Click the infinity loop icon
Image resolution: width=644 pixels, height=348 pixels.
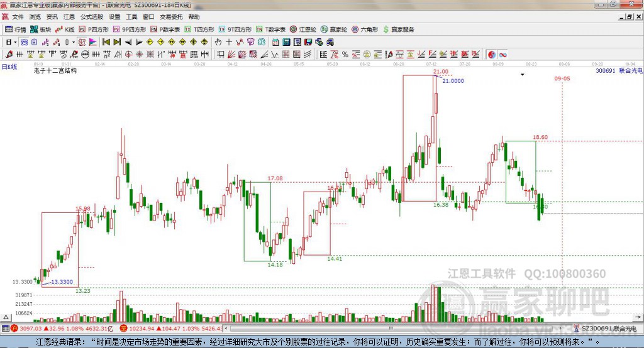502,54
